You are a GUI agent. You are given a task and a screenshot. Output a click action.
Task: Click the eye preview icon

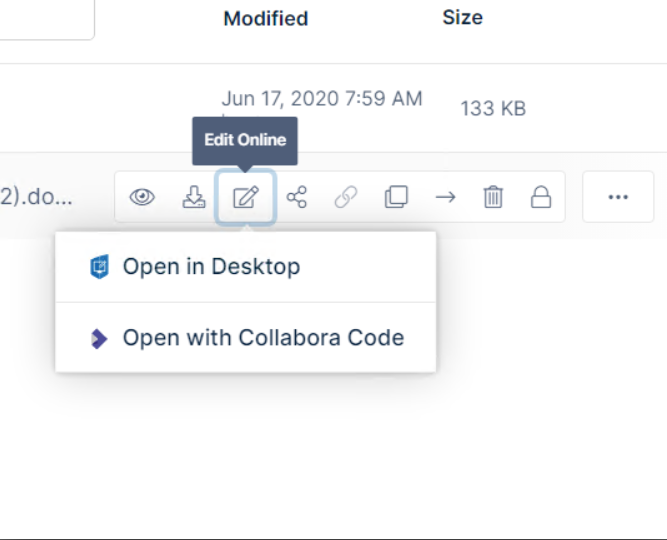click(143, 197)
